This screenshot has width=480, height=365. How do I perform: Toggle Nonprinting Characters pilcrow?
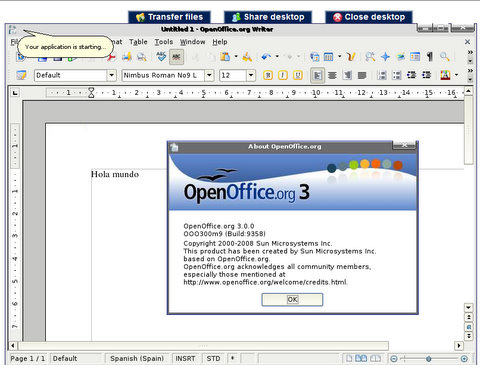coord(430,57)
